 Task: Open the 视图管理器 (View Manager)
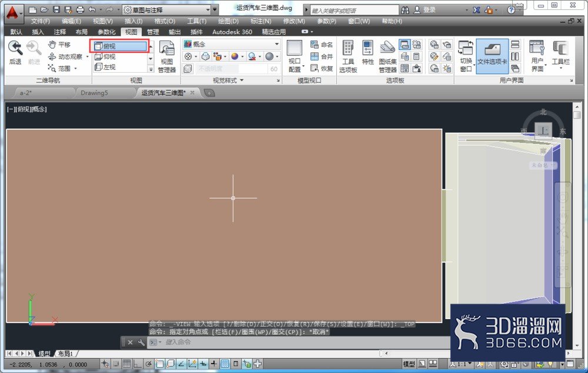[167, 56]
